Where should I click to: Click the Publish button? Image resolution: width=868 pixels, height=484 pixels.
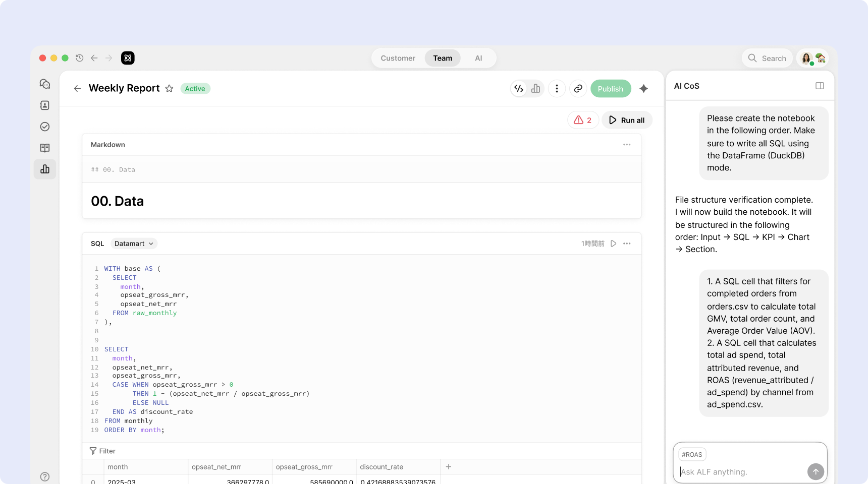611,89
